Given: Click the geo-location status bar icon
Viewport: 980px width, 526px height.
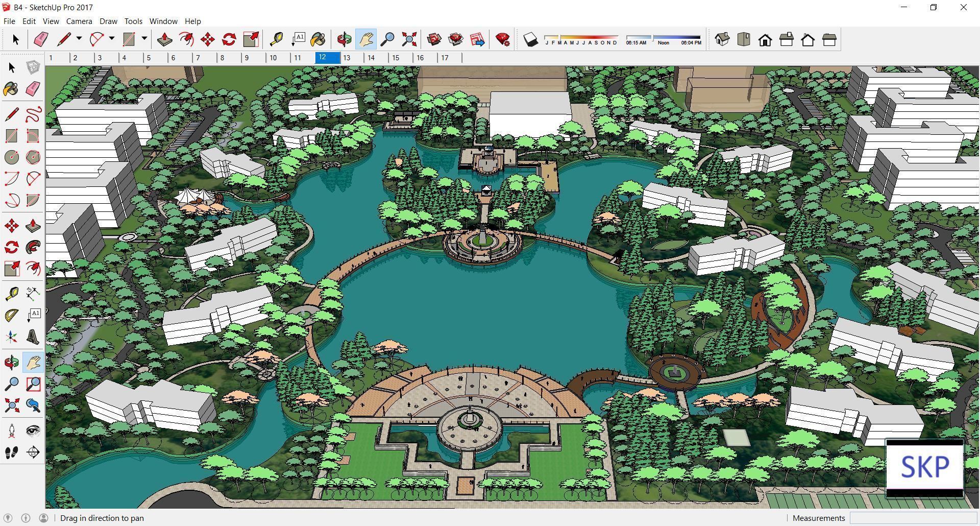Looking at the screenshot, I should tap(8, 518).
